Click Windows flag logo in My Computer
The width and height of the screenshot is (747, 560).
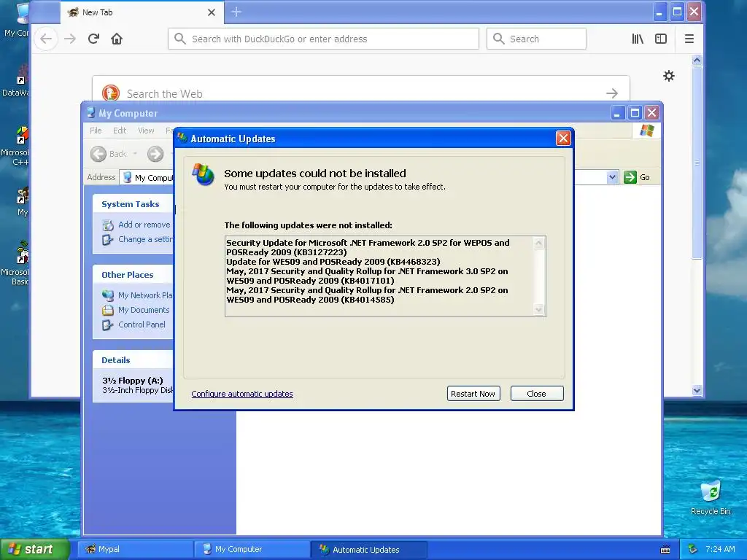coord(647,130)
